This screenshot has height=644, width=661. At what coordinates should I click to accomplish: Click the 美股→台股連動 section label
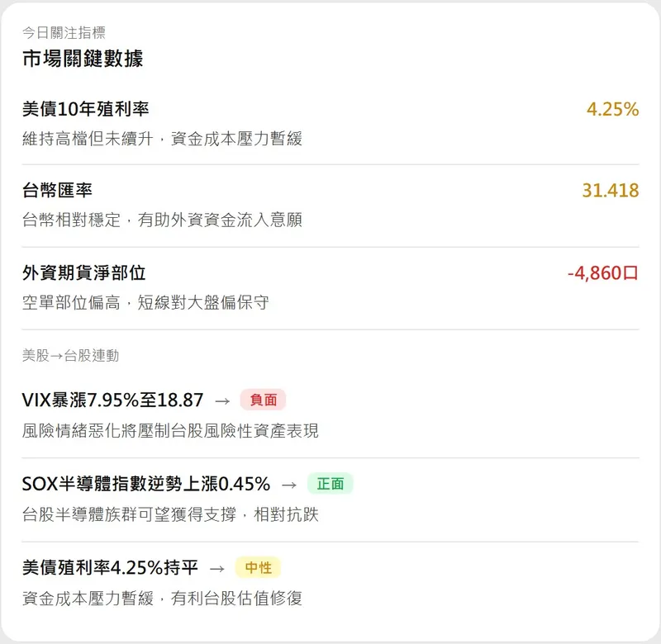[x=70, y=356]
